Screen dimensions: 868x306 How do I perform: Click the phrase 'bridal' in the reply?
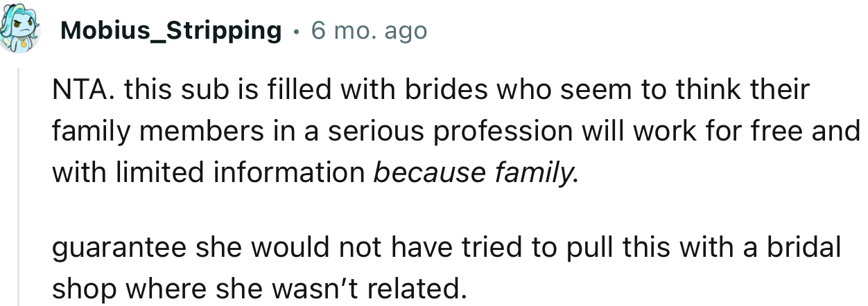click(805, 249)
